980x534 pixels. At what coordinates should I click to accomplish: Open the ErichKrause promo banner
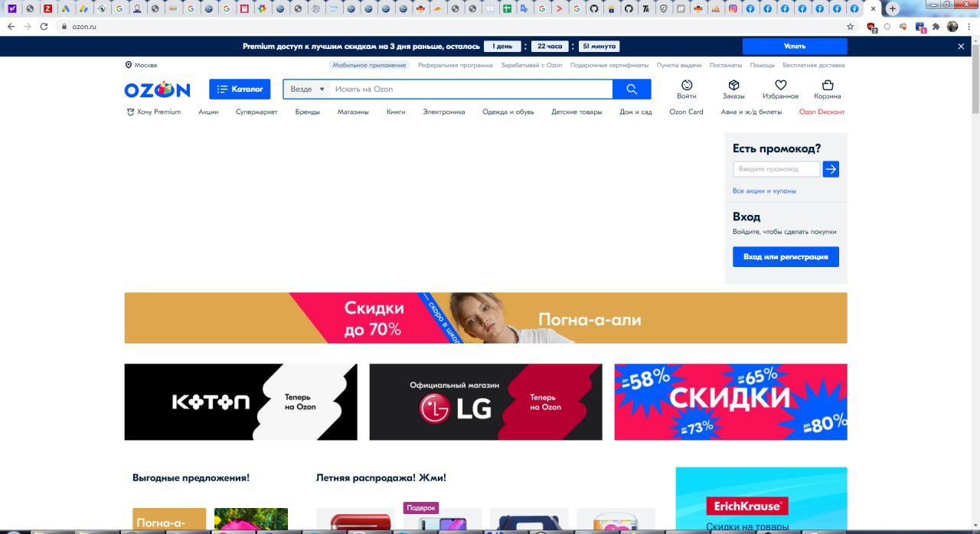coord(761,499)
